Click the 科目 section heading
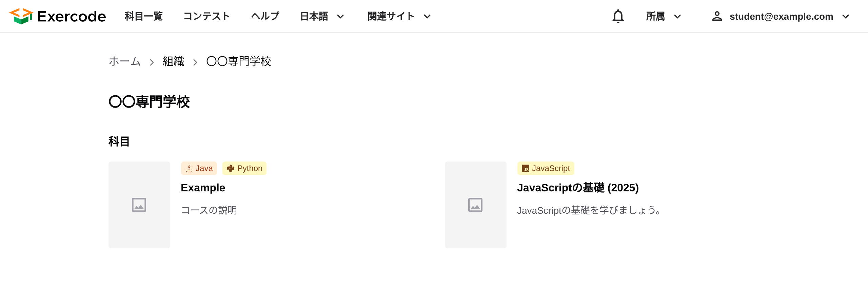This screenshot has height=285, width=868. tap(119, 141)
